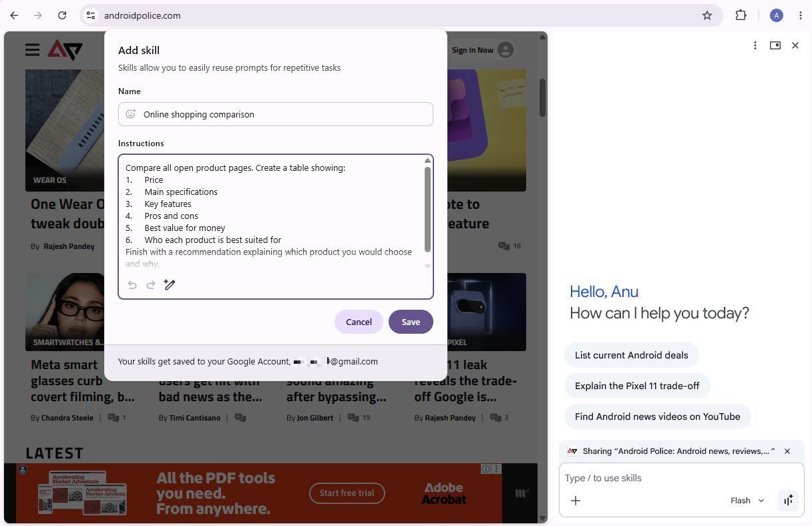Image resolution: width=812 pixels, height=526 pixels.
Task: Save the new skill
Action: click(x=411, y=322)
